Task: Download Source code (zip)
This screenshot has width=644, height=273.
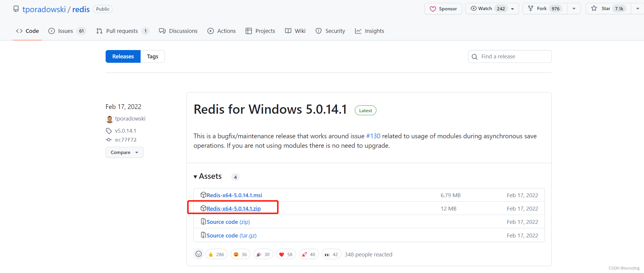Action: 228,222
